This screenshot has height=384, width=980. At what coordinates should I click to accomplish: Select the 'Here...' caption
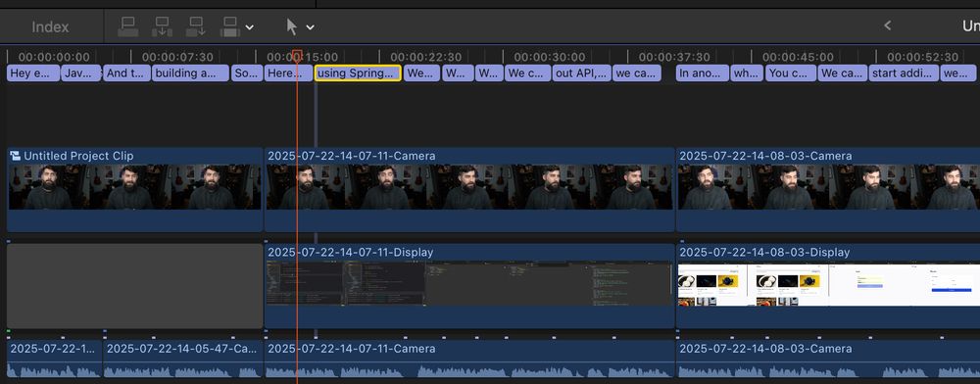[x=288, y=73]
